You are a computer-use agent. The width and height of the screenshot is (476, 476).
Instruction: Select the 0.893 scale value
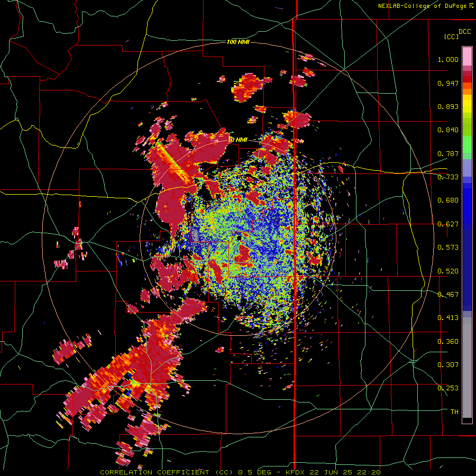point(448,106)
